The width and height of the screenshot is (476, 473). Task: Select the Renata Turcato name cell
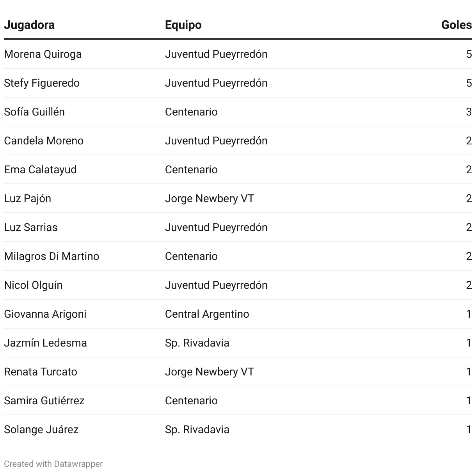pyautogui.click(x=41, y=372)
